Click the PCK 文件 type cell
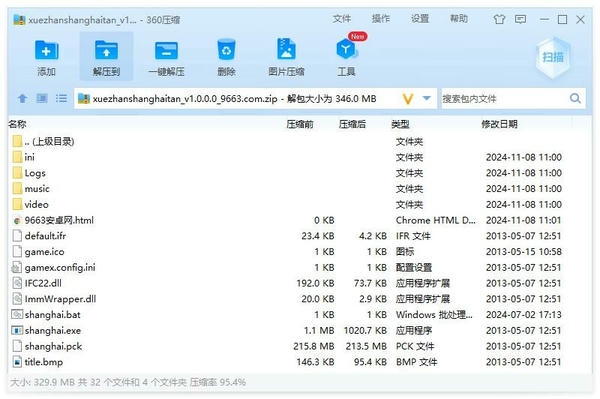The image size is (600, 399). 415,346
